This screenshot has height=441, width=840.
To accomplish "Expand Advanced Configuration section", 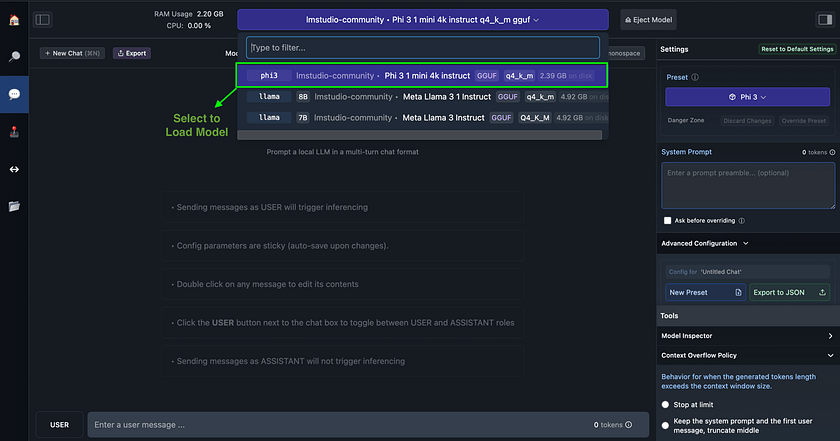I will (704, 243).
